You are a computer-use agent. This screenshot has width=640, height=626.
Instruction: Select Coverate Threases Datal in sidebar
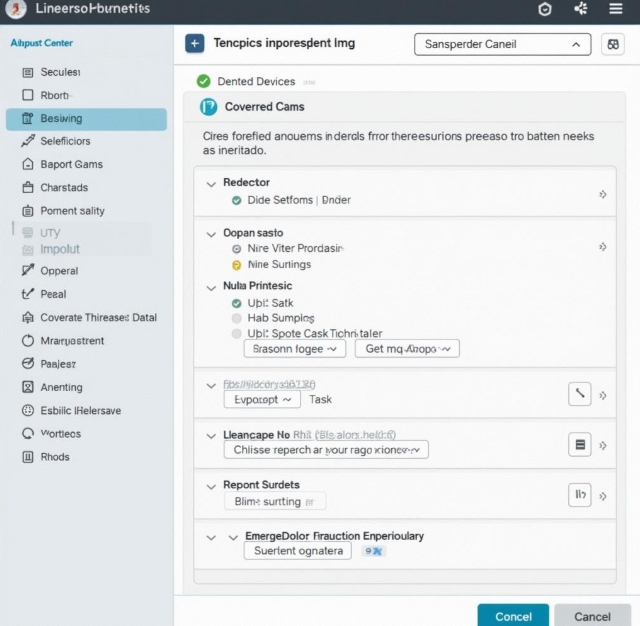tap(98, 318)
